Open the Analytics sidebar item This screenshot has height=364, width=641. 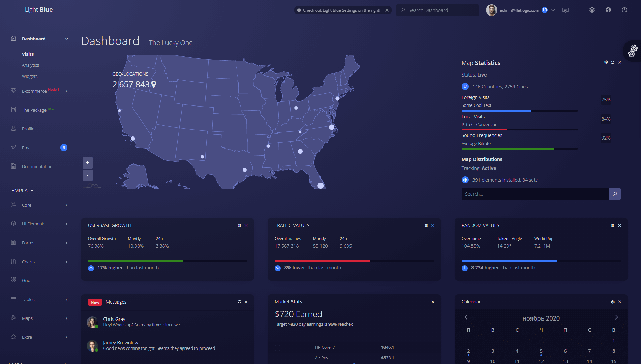(30, 65)
